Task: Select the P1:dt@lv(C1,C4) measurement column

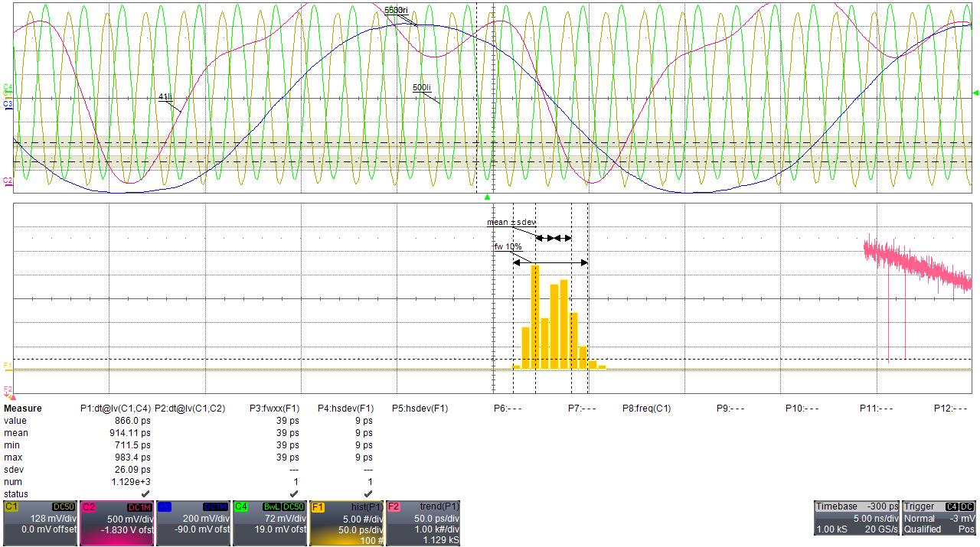Action: (x=116, y=409)
